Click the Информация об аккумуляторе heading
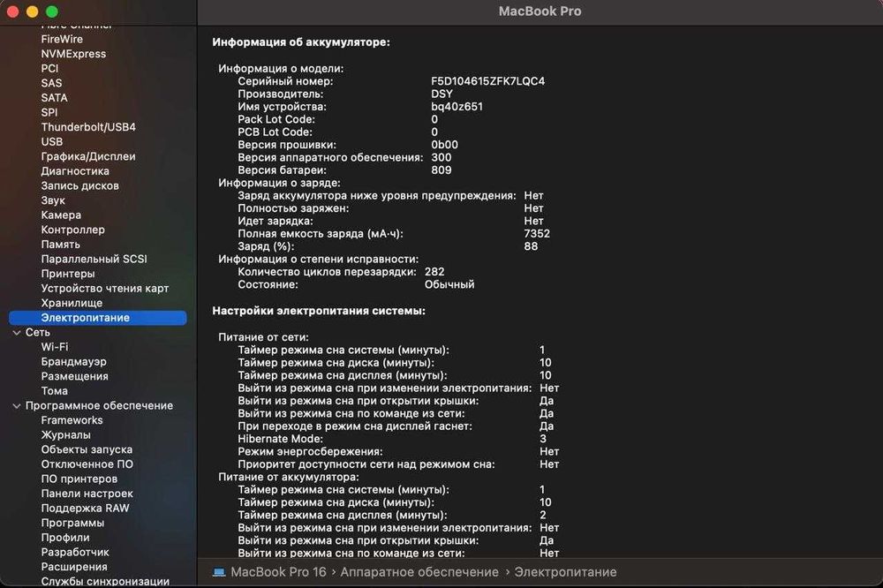Image resolution: width=883 pixels, height=588 pixels. (301, 41)
